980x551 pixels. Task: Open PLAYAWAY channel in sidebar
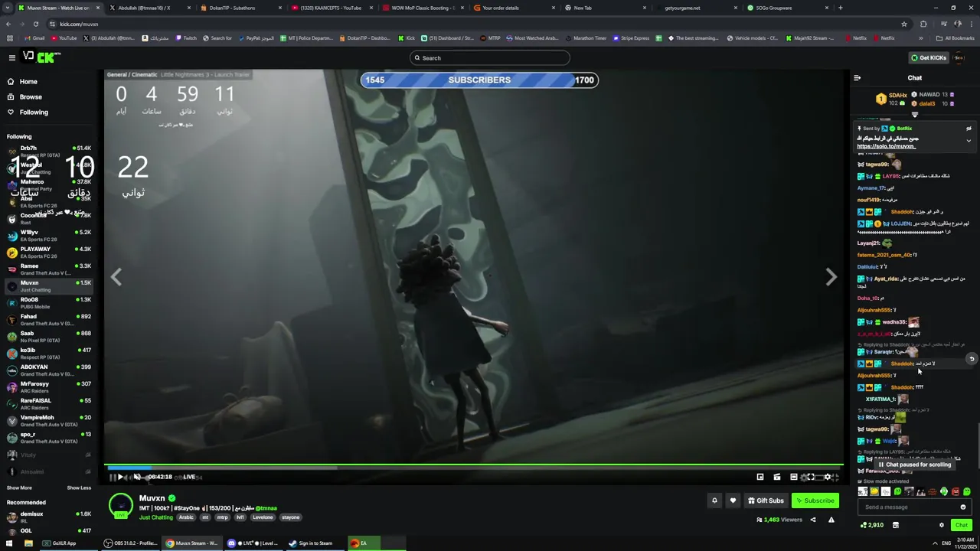50,252
